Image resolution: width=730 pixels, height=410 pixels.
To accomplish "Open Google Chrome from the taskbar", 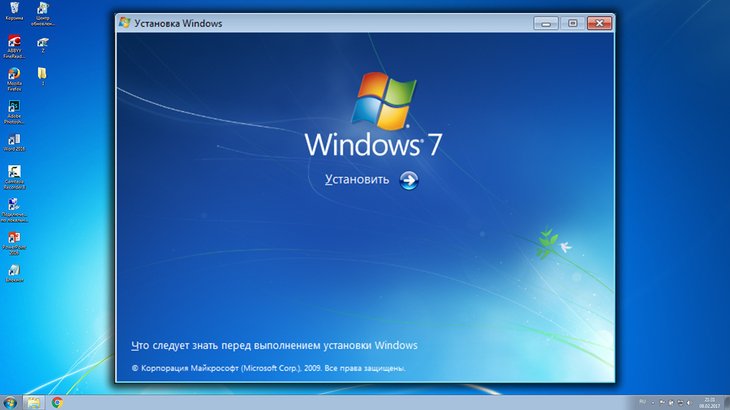I will pyautogui.click(x=57, y=403).
